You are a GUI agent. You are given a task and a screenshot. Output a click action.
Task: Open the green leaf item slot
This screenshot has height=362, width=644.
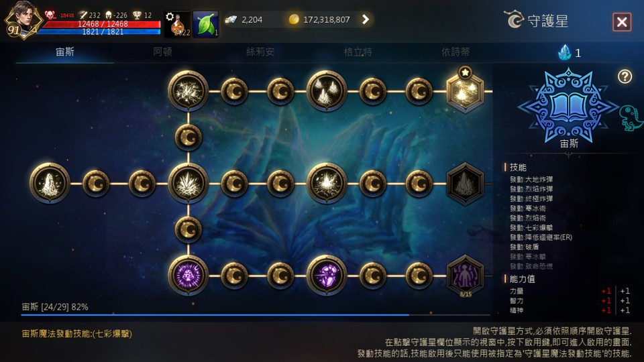[x=205, y=24]
